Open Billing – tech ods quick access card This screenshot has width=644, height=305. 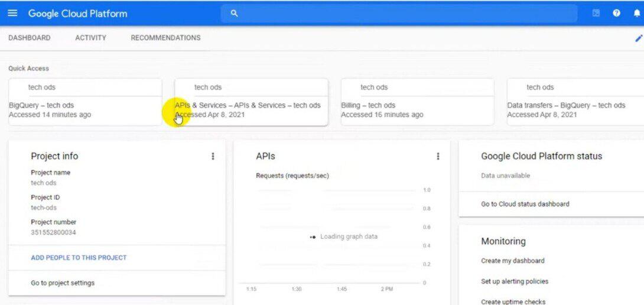pyautogui.click(x=417, y=102)
